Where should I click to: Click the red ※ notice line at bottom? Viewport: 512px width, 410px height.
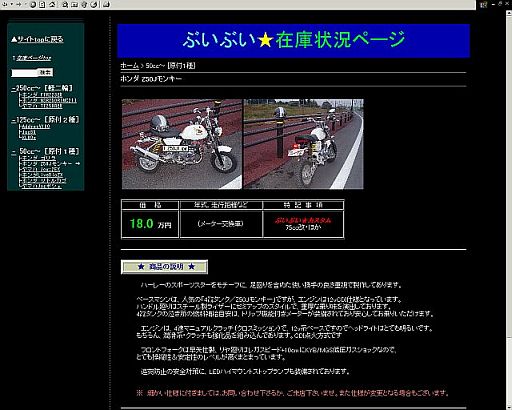pos(293,393)
